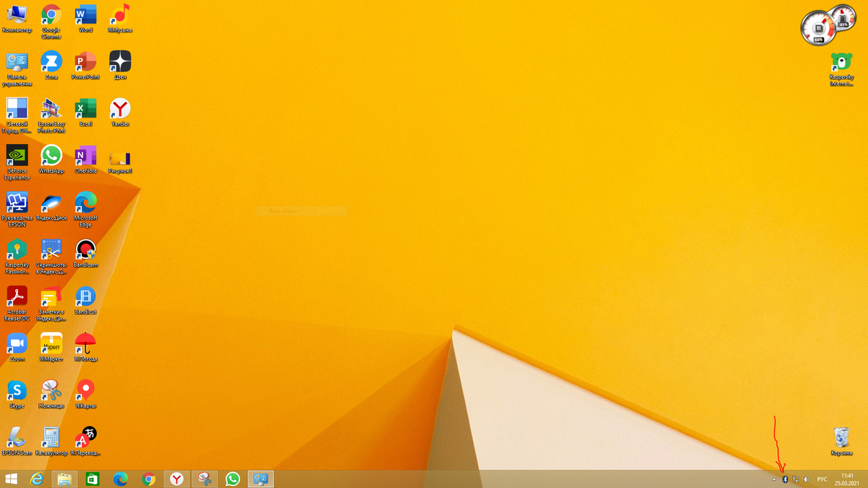Open Yandex browser from the taskbar
Viewport: 868px width, 488px height.
(177, 479)
